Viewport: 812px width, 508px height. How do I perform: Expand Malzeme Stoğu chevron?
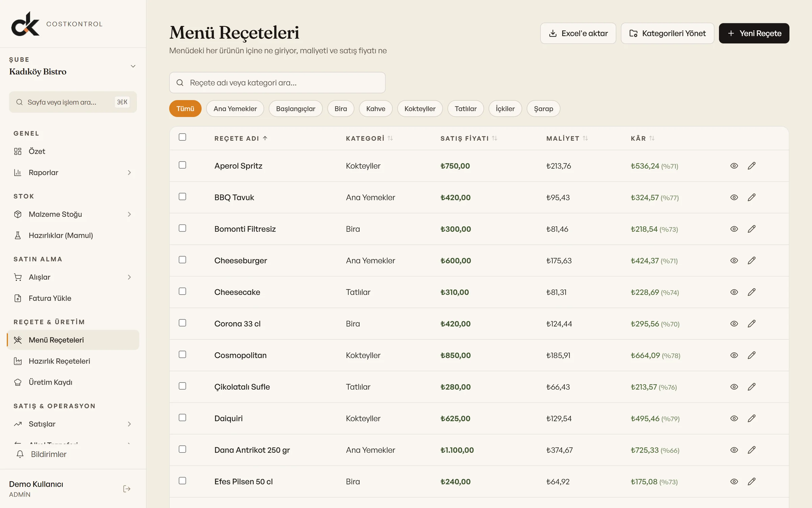tap(129, 214)
